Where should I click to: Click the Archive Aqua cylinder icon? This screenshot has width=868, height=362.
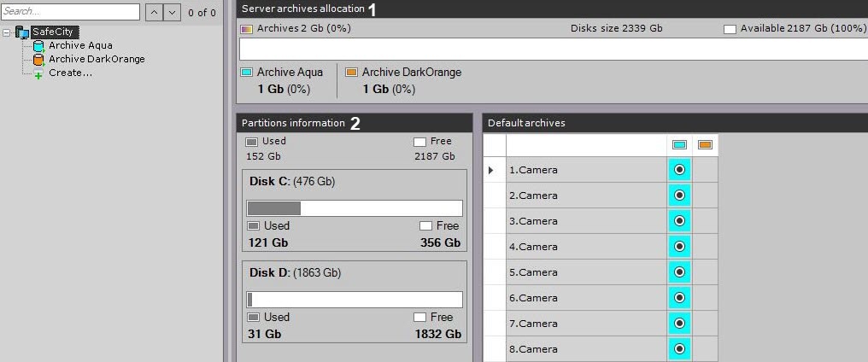pyautogui.click(x=38, y=46)
